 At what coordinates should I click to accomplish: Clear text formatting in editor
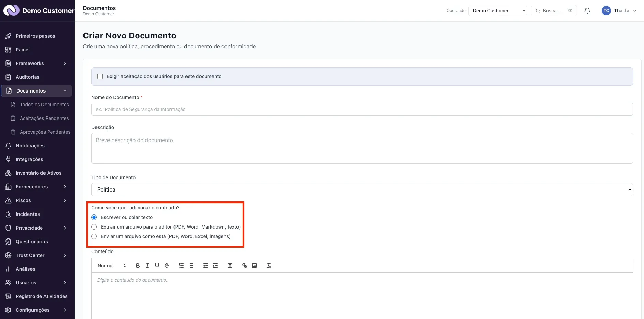269,266
